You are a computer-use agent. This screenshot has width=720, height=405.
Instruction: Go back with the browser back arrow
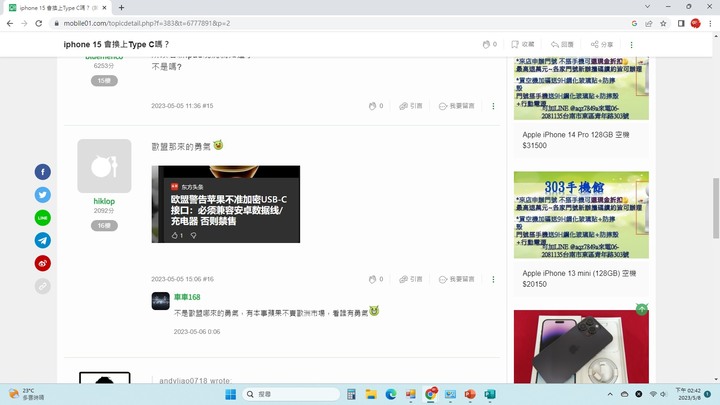10,23
